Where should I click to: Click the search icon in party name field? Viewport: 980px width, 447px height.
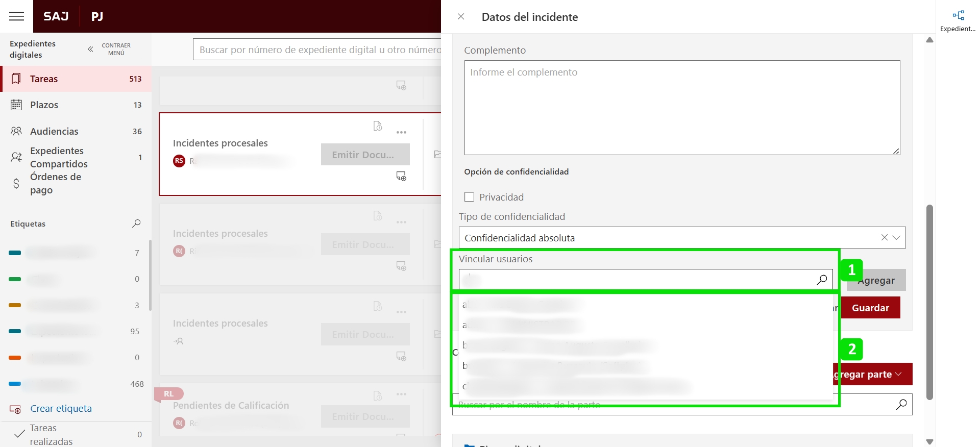pyautogui.click(x=901, y=404)
